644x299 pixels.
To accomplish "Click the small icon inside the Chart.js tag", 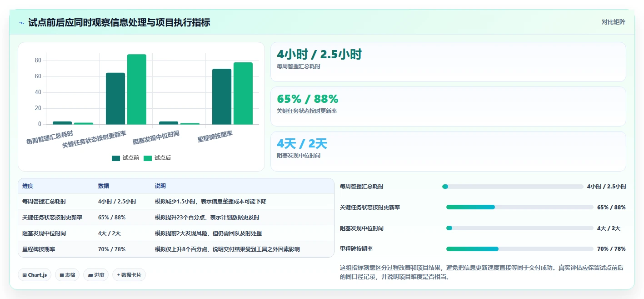I will point(25,275).
